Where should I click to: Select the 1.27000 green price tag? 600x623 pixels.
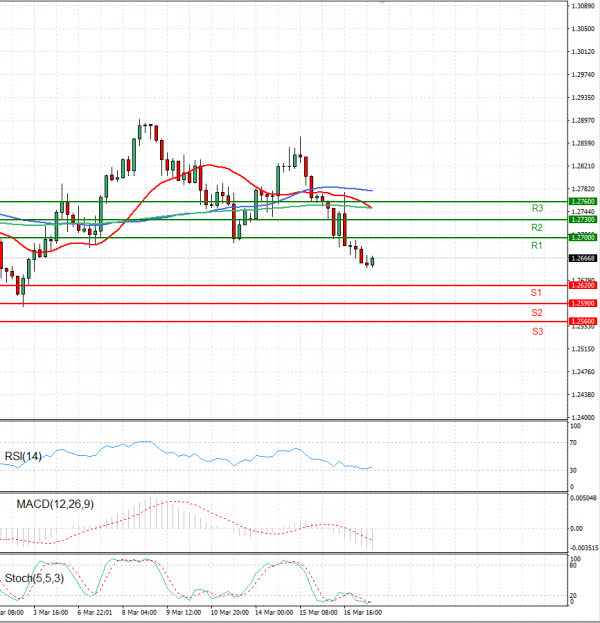click(583, 238)
